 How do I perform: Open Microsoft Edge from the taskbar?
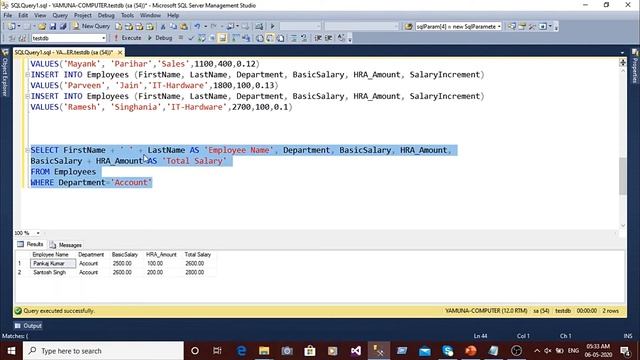pos(241,351)
